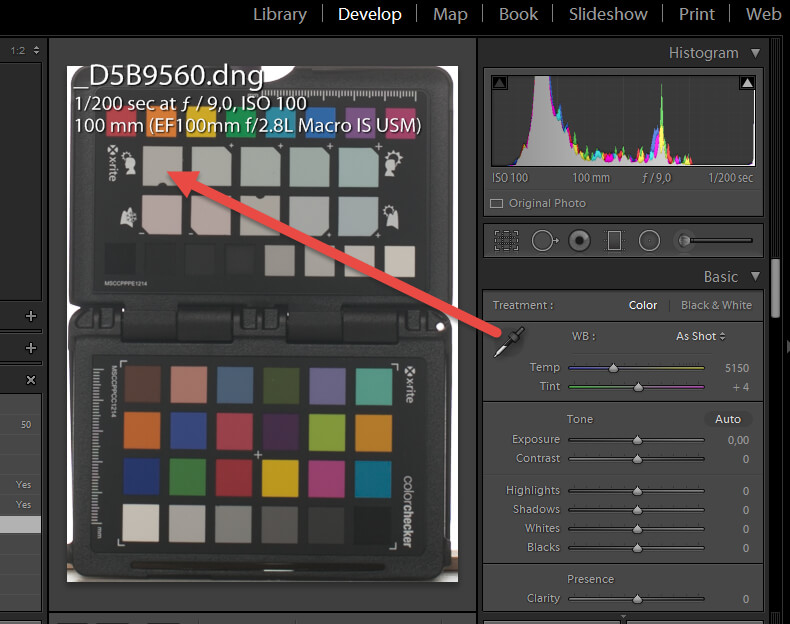The image size is (790, 624).
Task: Click the Highlights value 0 field
Action: click(746, 491)
